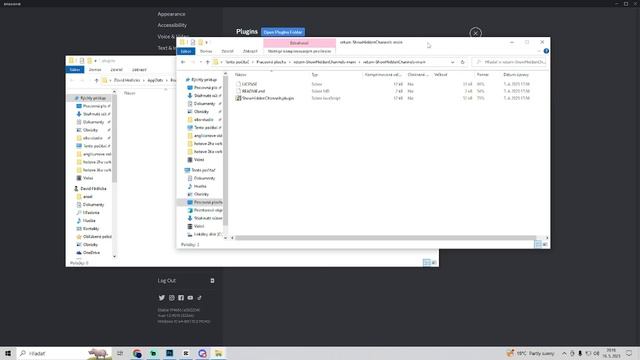The width and height of the screenshot is (640, 360).
Task: Select Rychlý přístup in back window sidebar
Action: coord(93,98)
